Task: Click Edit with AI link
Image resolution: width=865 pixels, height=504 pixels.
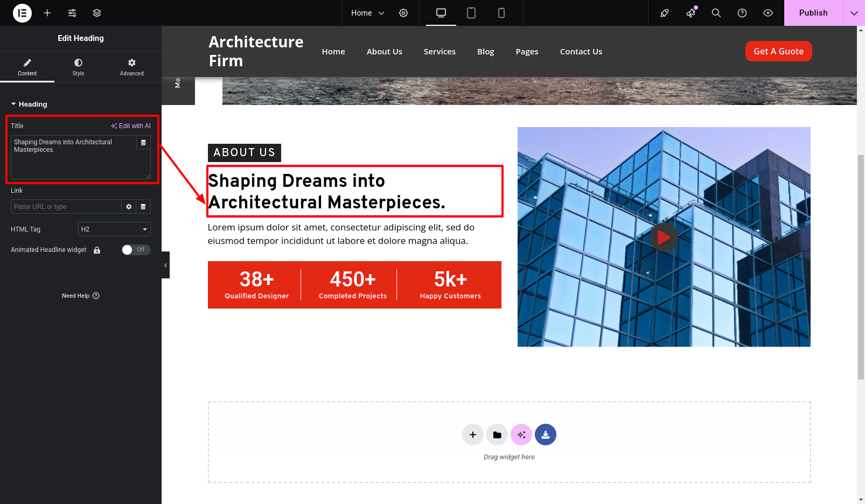Action: pyautogui.click(x=131, y=126)
